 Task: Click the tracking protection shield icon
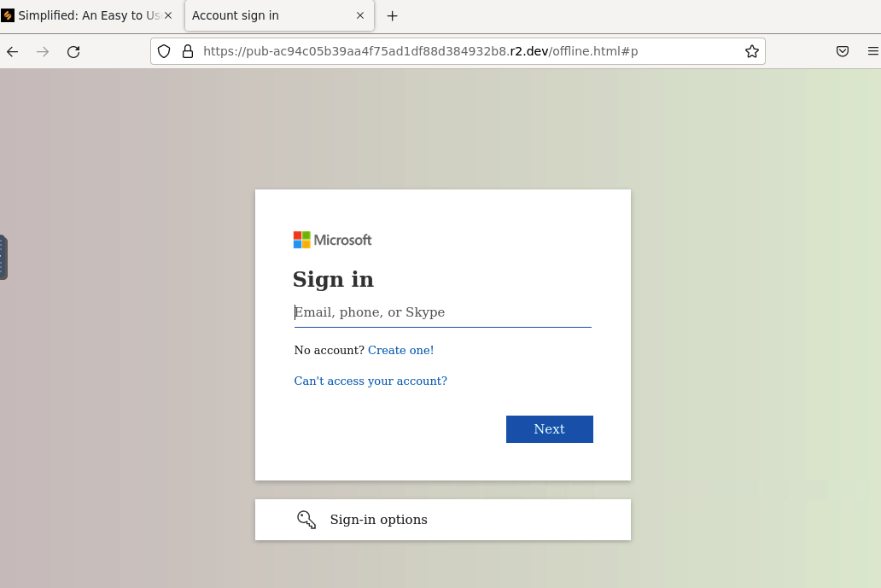163,51
